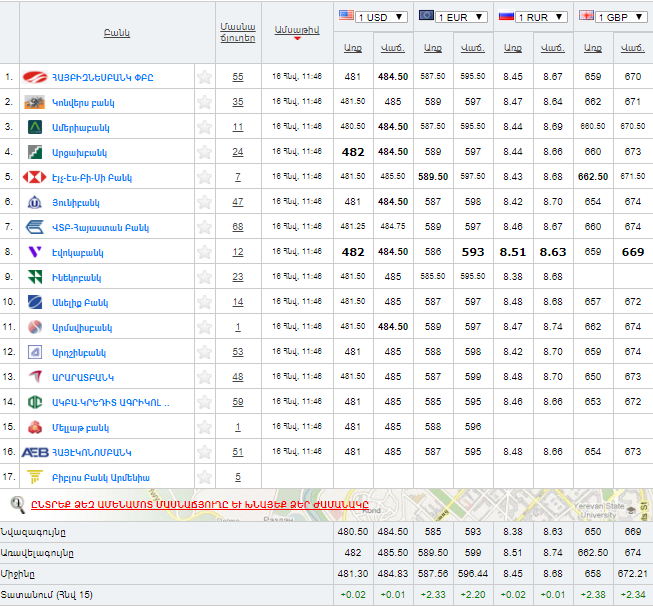Click the Մելլաթ բանկ red logo
The height and width of the screenshot is (606, 653).
click(35, 427)
